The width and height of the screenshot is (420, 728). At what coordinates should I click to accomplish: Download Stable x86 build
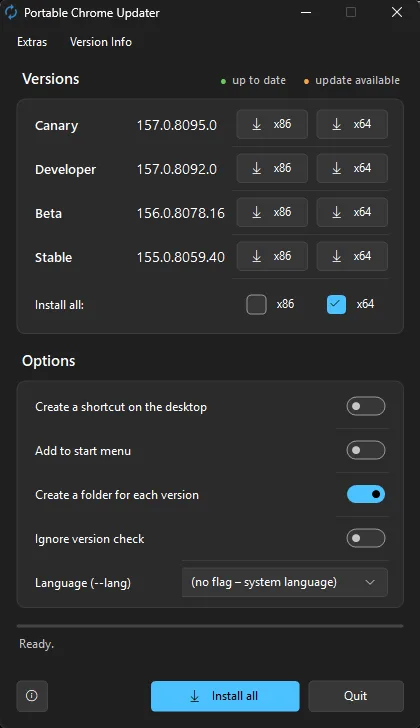click(272, 256)
